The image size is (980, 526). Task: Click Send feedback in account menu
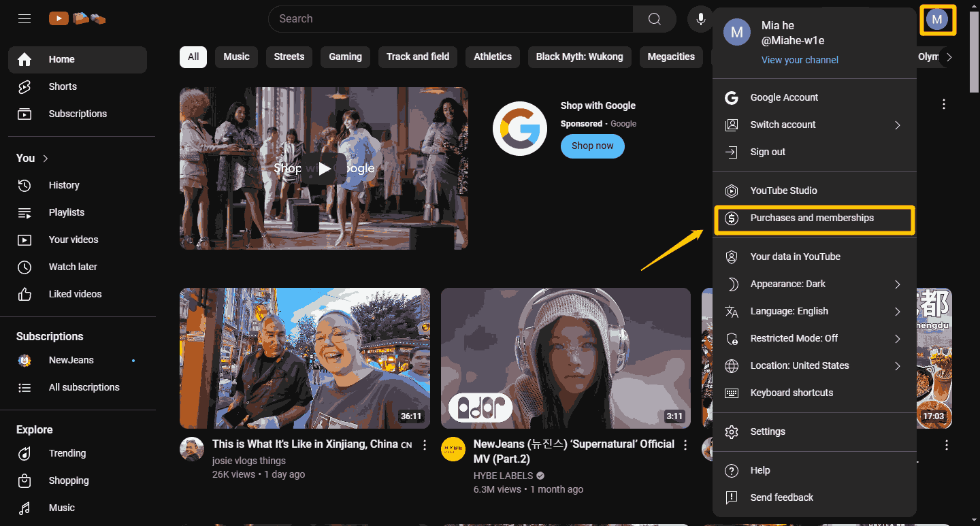tap(815, 497)
